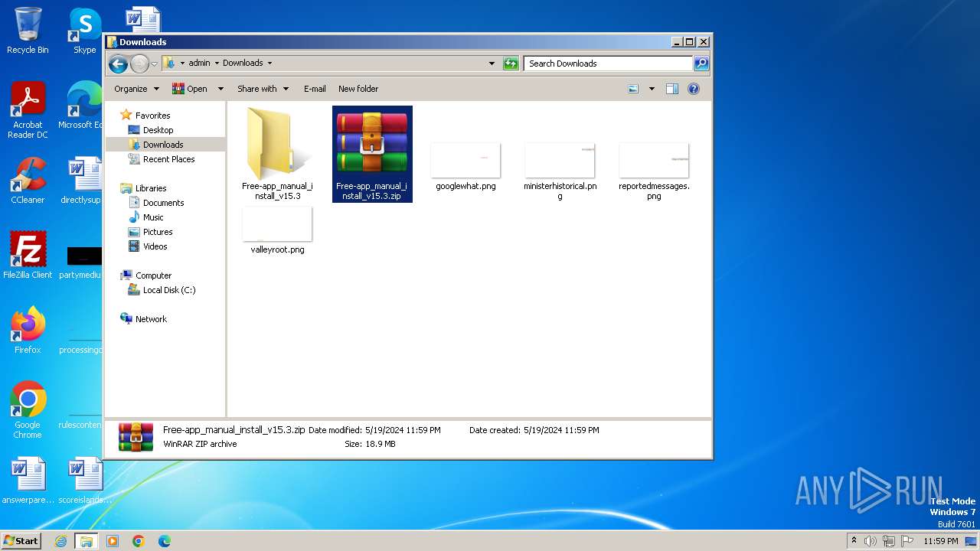
Task: Select answerpare Word document on desktop
Action: coord(28,481)
